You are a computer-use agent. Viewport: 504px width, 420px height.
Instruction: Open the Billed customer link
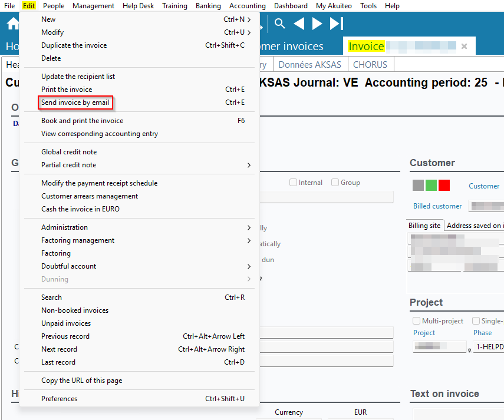[437, 206]
